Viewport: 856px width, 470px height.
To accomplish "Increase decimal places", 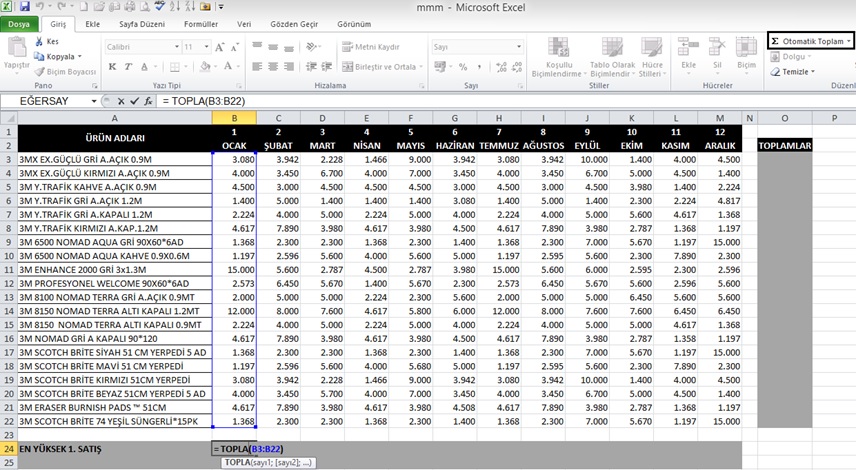I will 501,67.
